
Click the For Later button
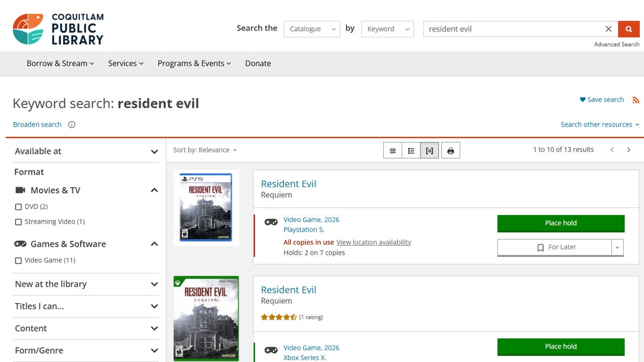point(554,247)
